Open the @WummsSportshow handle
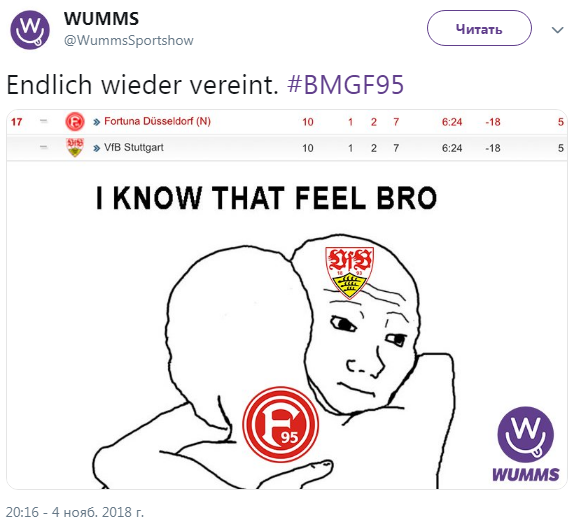Screen dimensions: 575x531 point(129,40)
